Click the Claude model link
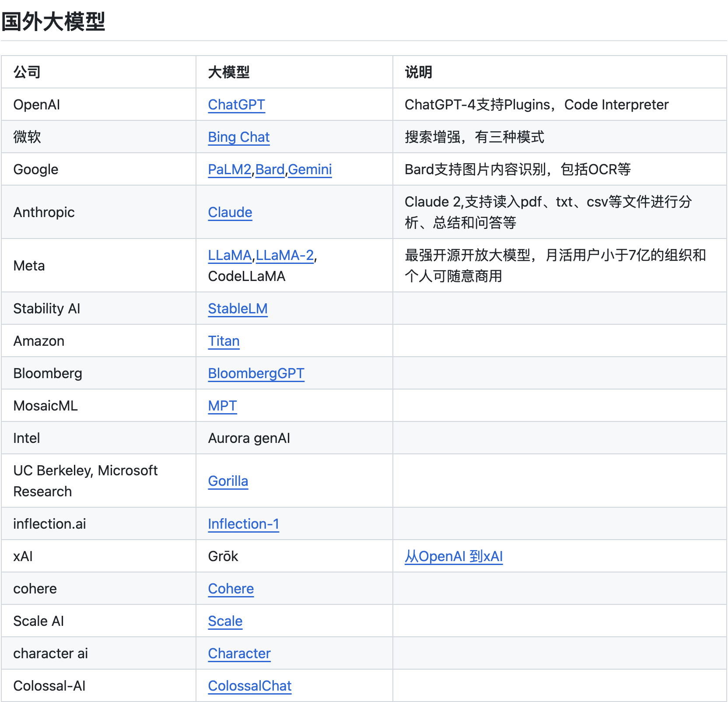Viewport: 728px width, 702px height. click(x=230, y=212)
